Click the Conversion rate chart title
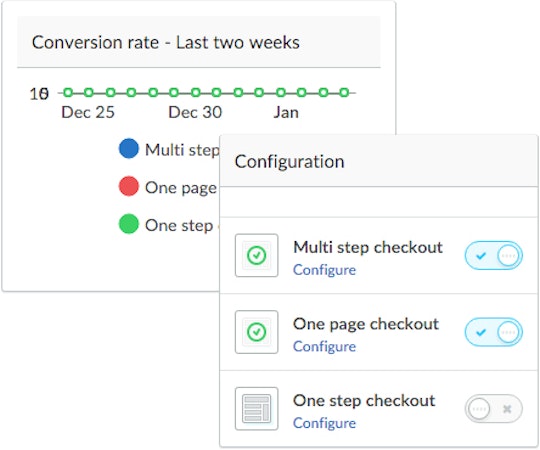The image size is (540, 450). (166, 43)
